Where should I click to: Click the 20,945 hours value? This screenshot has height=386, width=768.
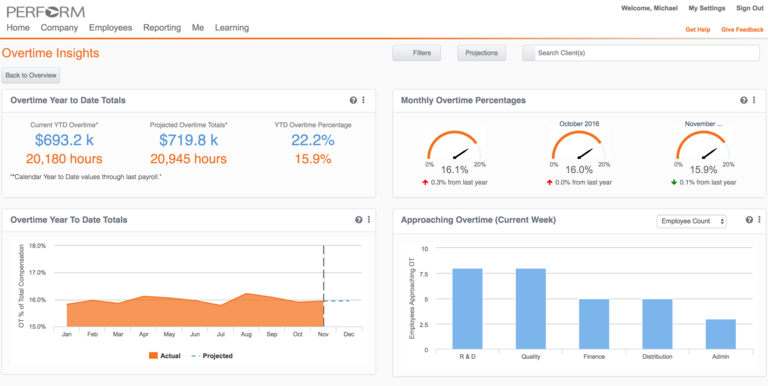tap(189, 159)
